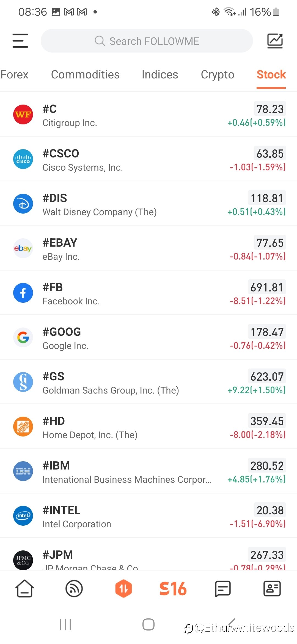Open the #GS Goldman Sachs stock row
The width and height of the screenshot is (297, 644).
point(148,382)
